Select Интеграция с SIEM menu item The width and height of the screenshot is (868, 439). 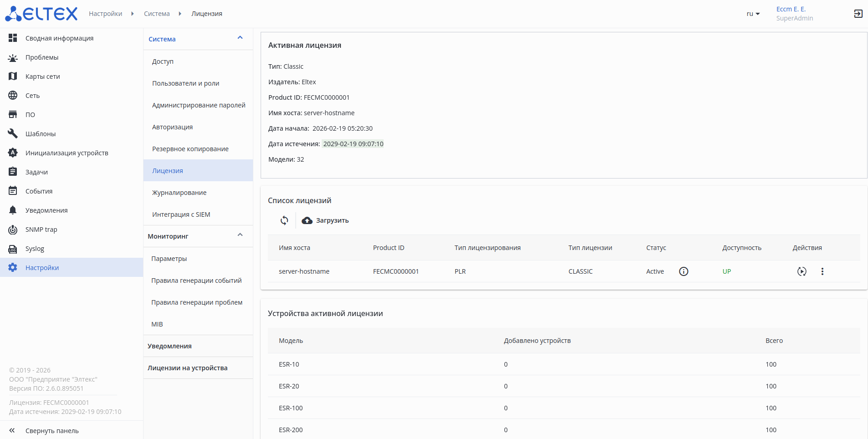tap(181, 214)
